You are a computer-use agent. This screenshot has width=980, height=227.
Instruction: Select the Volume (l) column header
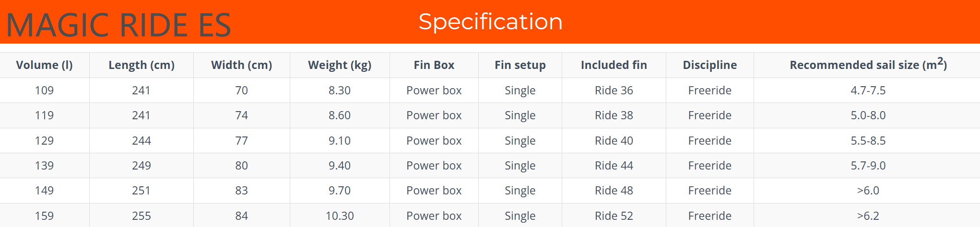[45, 65]
